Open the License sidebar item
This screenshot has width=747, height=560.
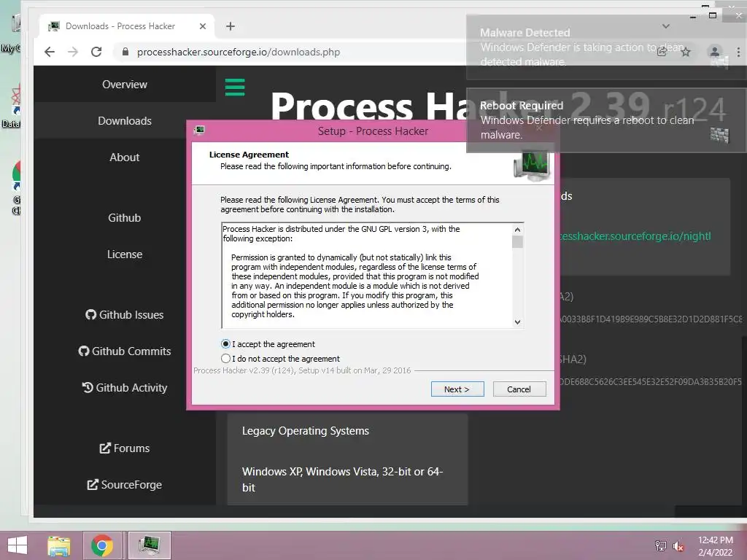click(x=124, y=254)
